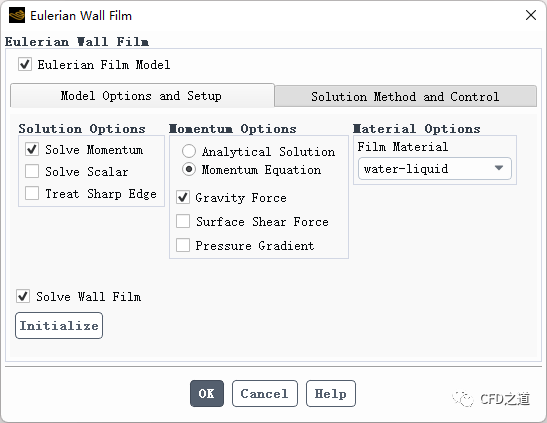Confirm settings with the OK button

coord(207,393)
